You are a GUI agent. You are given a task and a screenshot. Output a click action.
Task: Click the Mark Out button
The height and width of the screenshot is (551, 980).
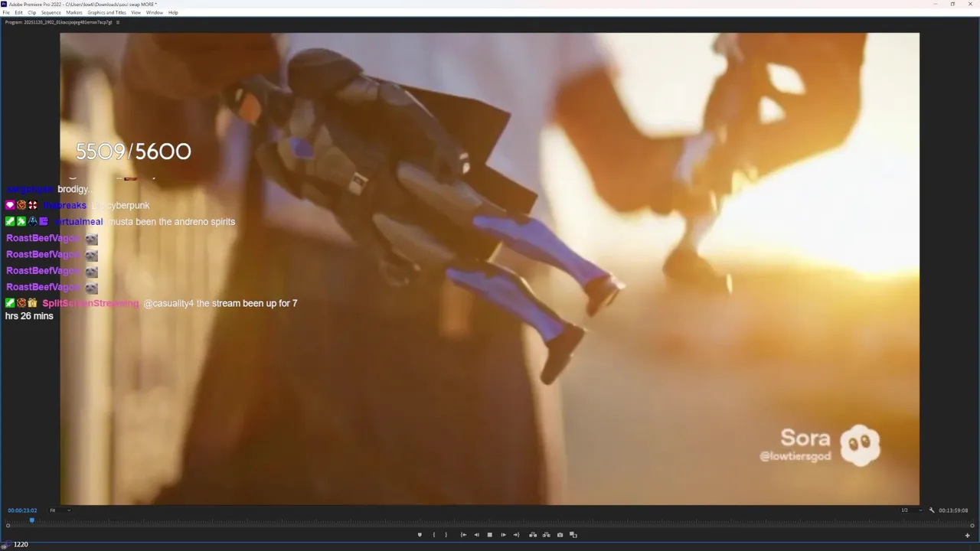[446, 535]
